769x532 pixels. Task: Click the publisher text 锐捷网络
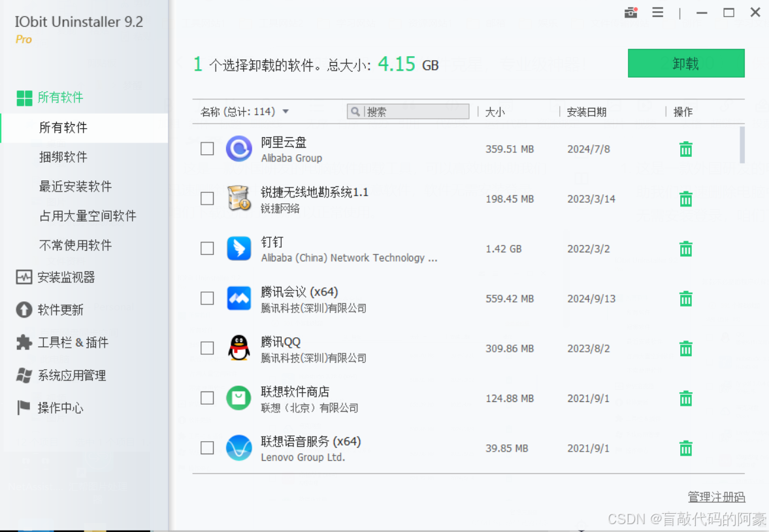280,208
